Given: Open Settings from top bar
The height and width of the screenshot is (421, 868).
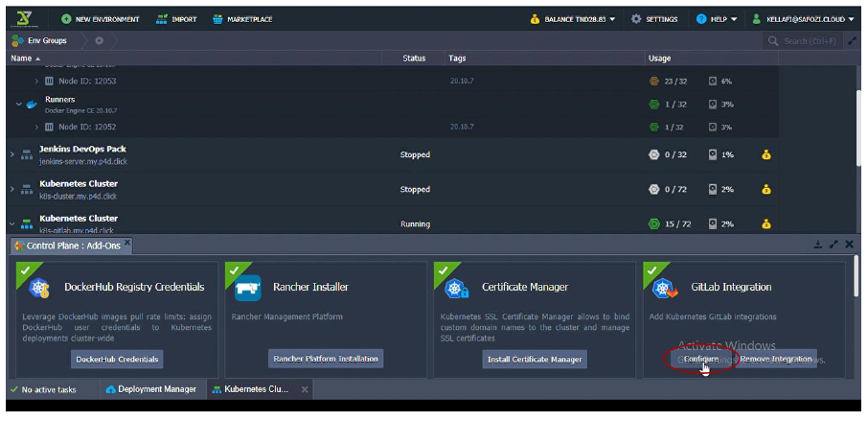Looking at the screenshot, I should coord(654,19).
